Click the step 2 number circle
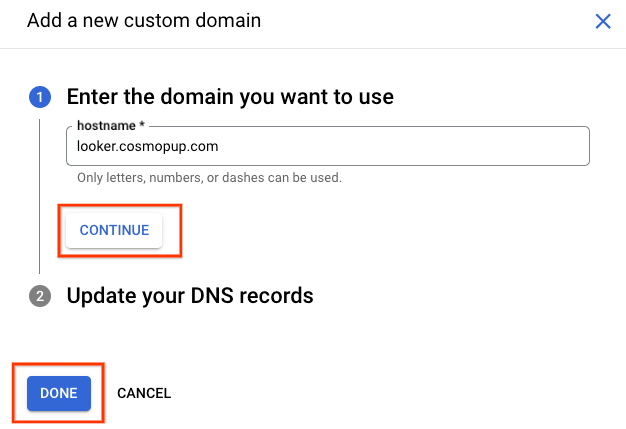The height and width of the screenshot is (429, 626). pyautogui.click(x=40, y=296)
